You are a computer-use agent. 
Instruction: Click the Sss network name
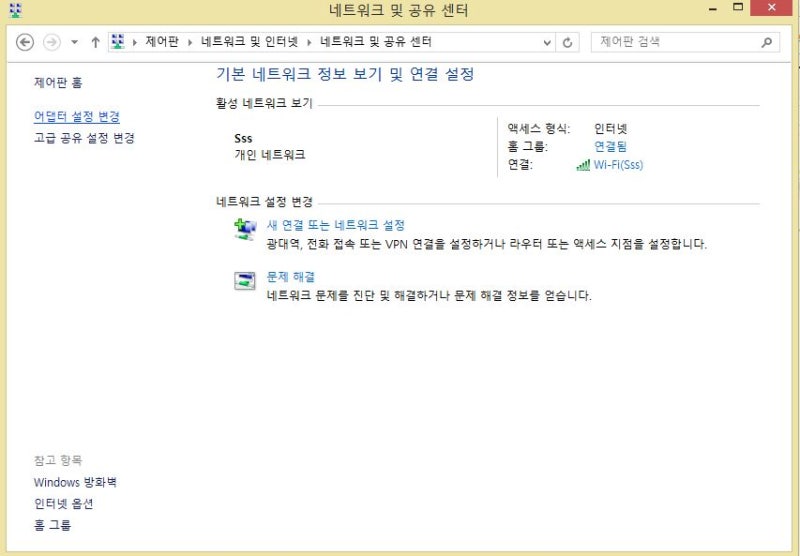tap(243, 138)
